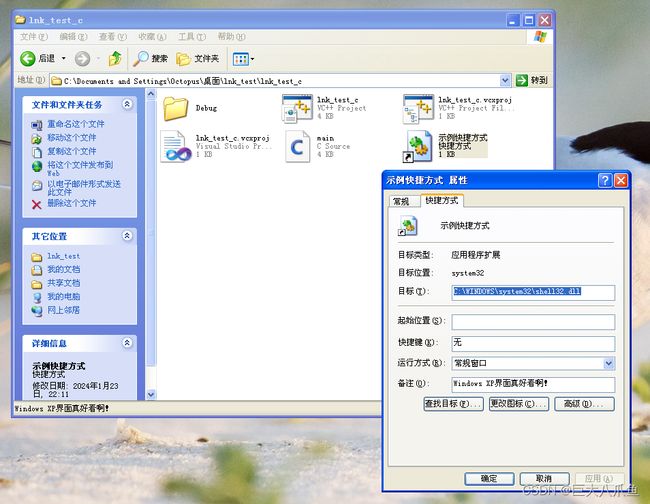Click the properties dialog help question icon
The image size is (650, 504).
605,180
